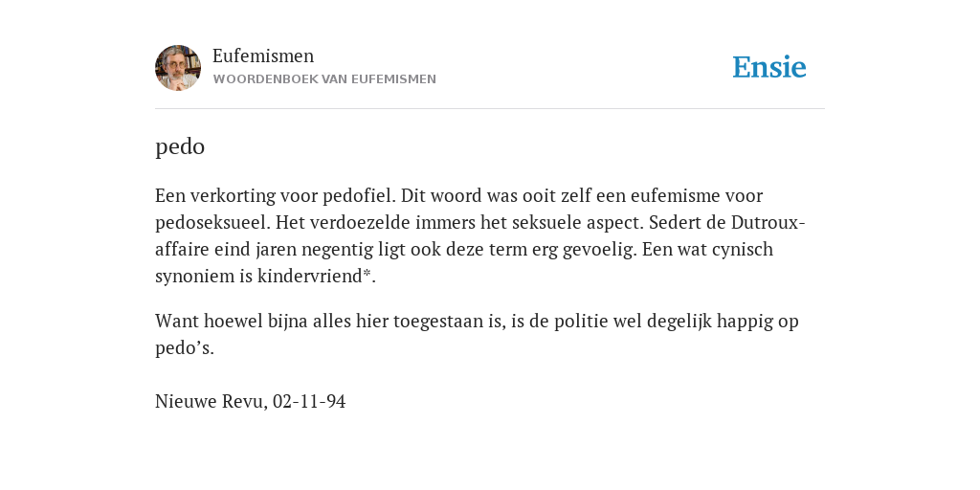Click 'pedo’s.' at the end of the quote
The image size is (980, 490).
tap(185, 348)
